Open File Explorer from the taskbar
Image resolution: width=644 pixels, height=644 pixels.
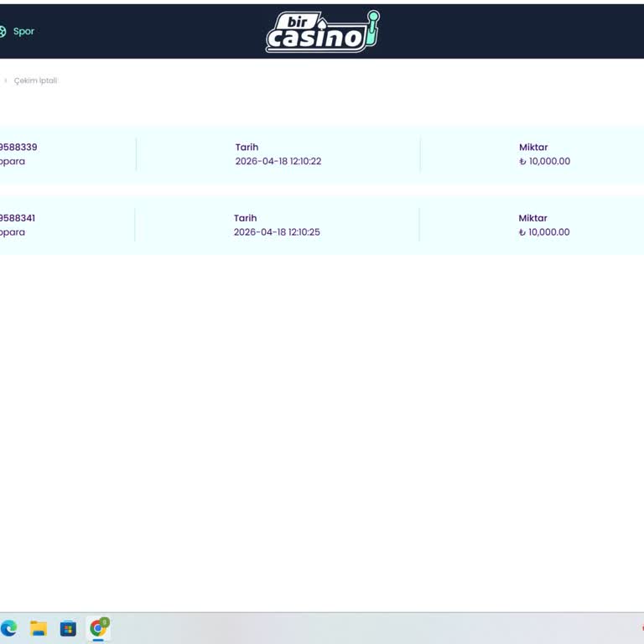39,628
